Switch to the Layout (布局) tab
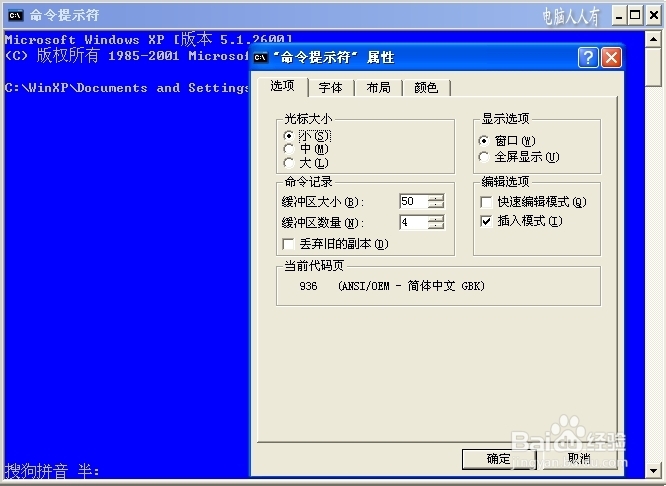This screenshot has width=666, height=486. click(378, 88)
